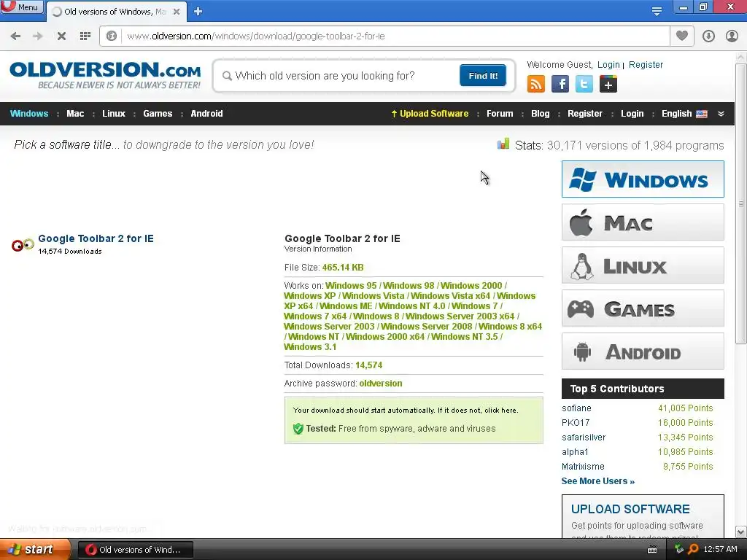Select Linux in the navigation bar
The height and width of the screenshot is (560, 747).
[x=113, y=114]
